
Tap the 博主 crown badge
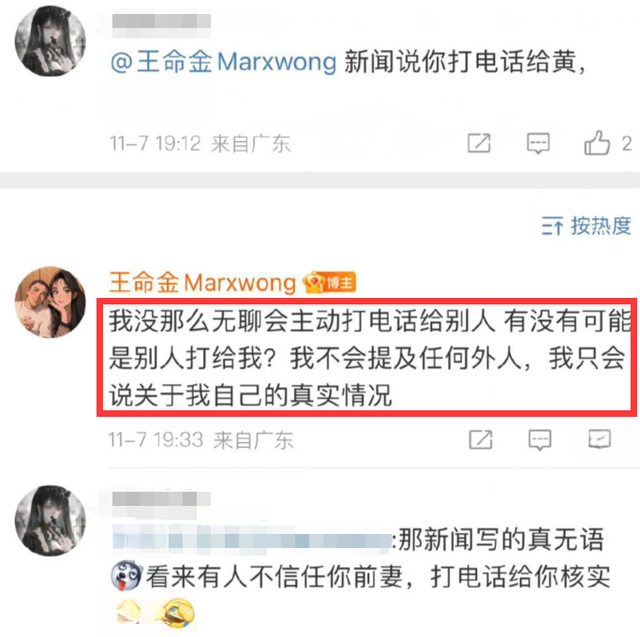pos(329,282)
